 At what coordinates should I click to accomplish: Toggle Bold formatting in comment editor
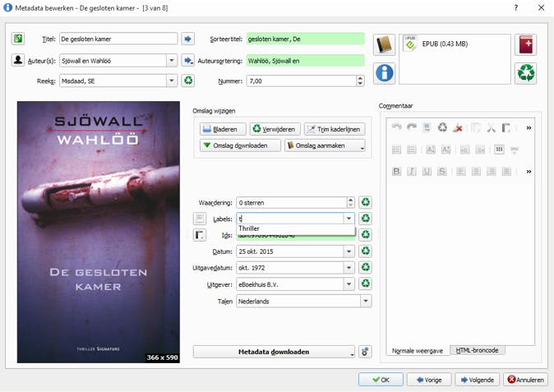396,171
